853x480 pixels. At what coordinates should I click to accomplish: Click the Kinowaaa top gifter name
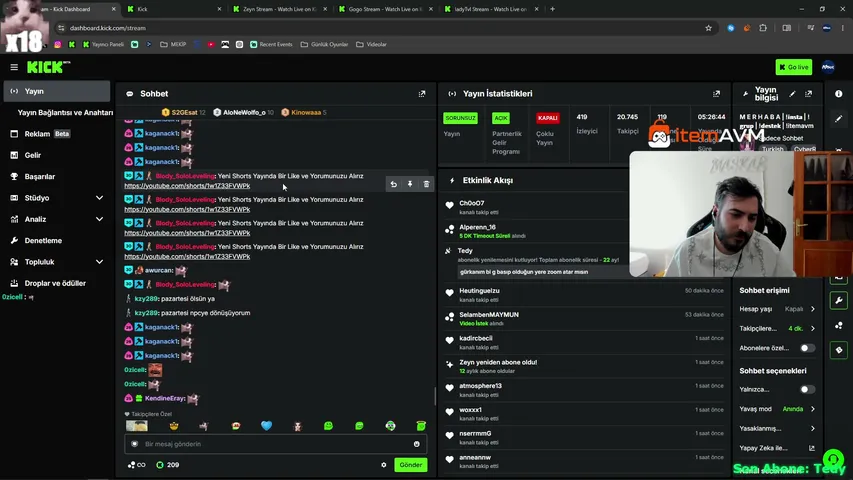(306, 112)
